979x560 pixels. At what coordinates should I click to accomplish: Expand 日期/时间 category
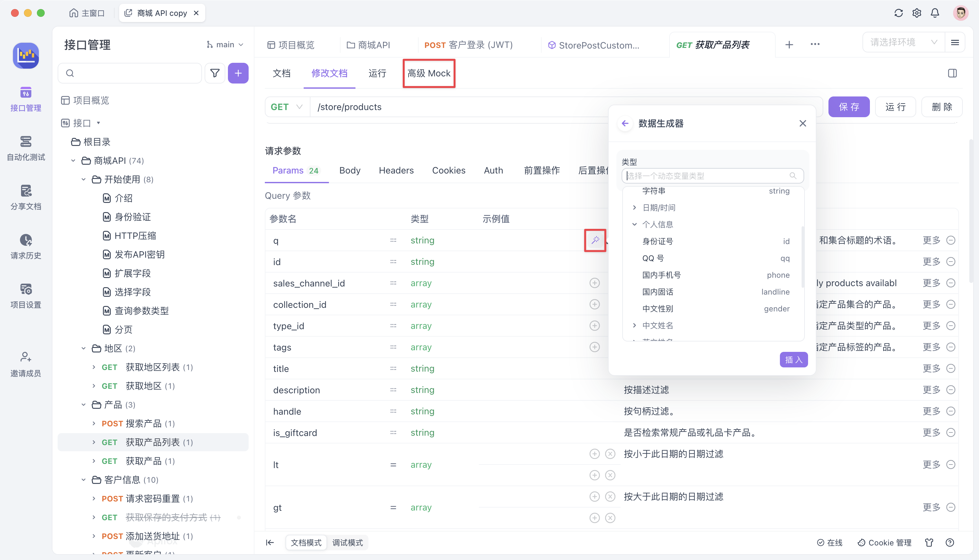coord(634,208)
